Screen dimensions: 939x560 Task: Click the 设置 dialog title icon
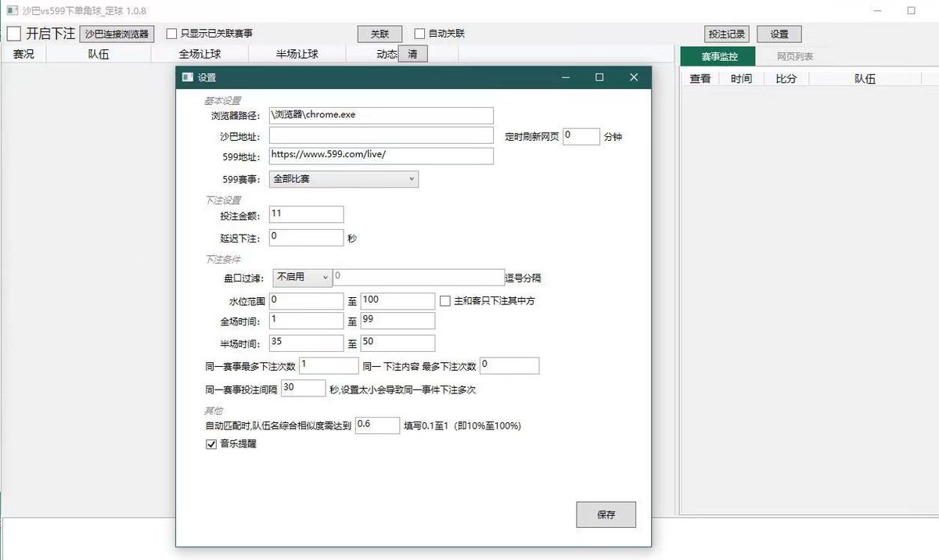[187, 77]
